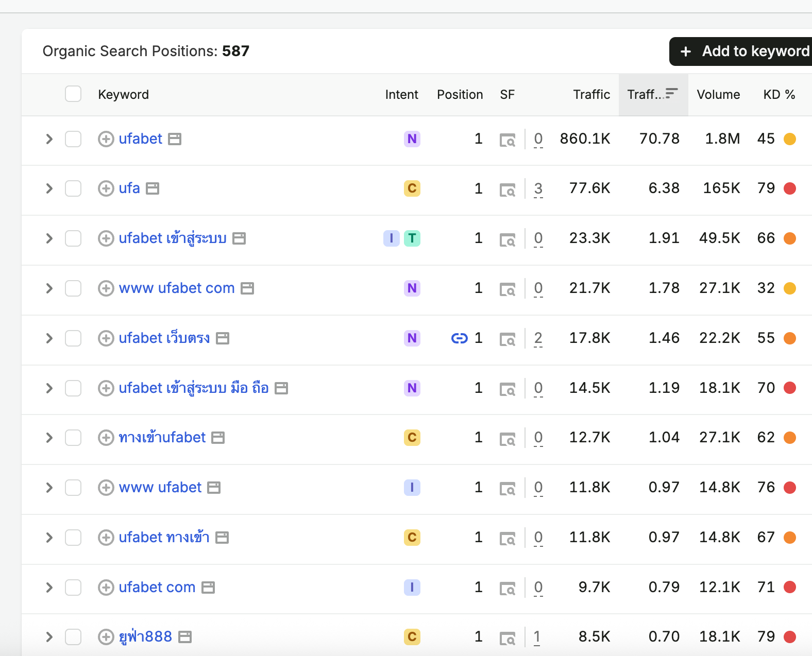Image resolution: width=812 pixels, height=656 pixels.
Task: Open SERP source icon after ufabet keyword
Action: [x=175, y=139]
